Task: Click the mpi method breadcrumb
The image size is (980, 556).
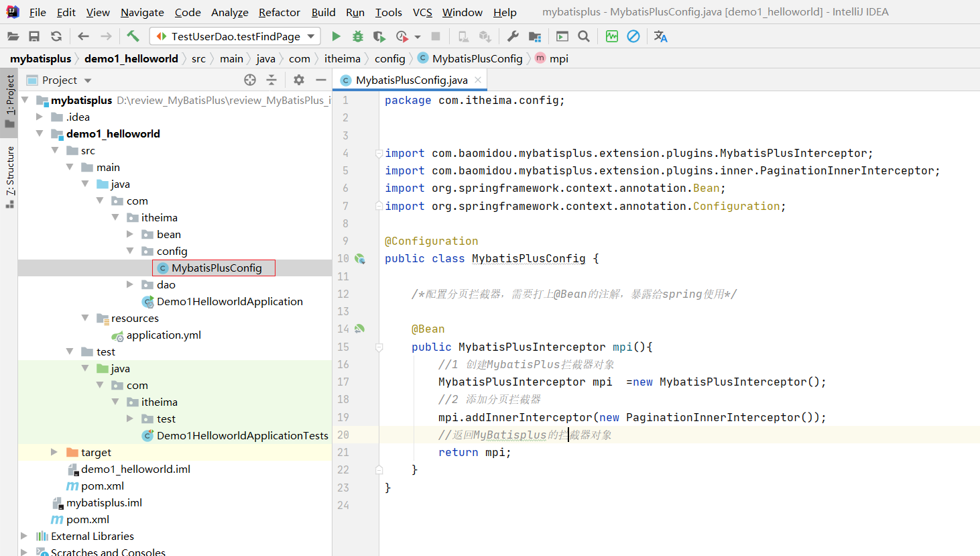Action: (552, 58)
